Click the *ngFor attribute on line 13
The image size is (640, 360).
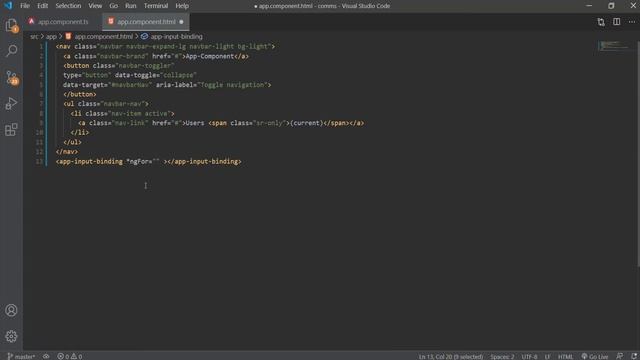point(143,162)
